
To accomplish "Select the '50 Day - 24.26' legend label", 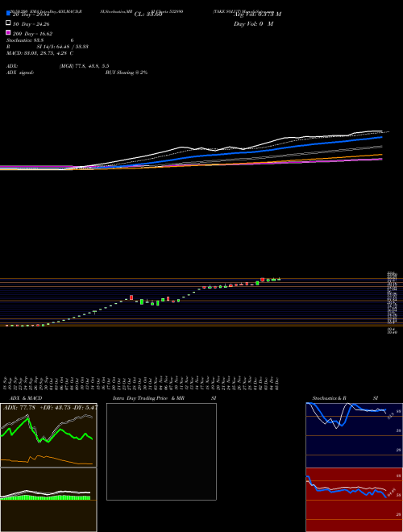I will pos(31,24).
